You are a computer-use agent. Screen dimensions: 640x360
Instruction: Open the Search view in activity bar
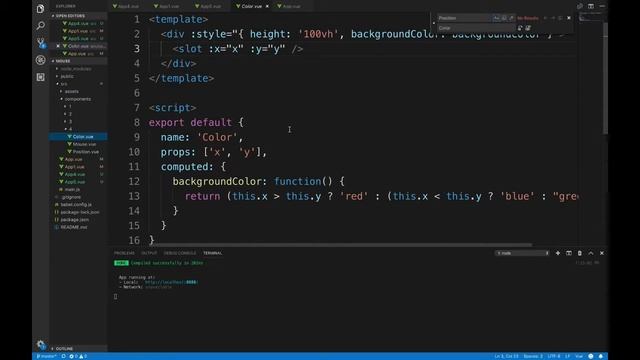tap(40, 26)
